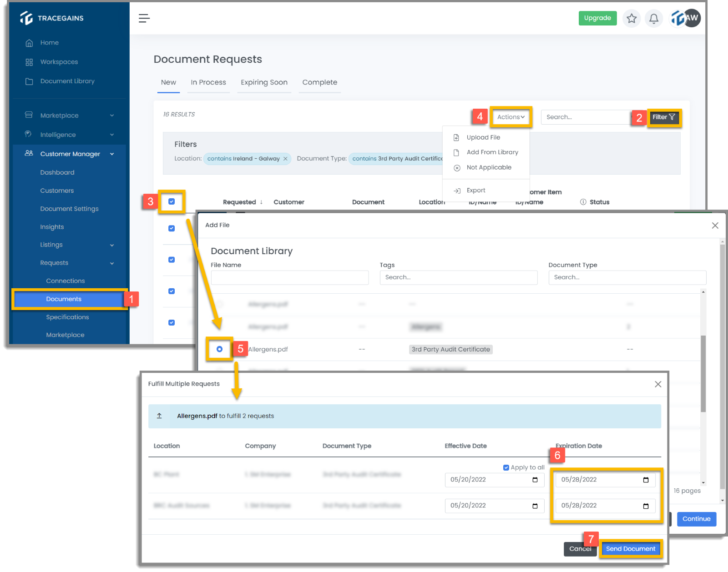This screenshot has height=572, width=728.
Task: Choose Export from the Actions menu
Action: pyautogui.click(x=475, y=190)
